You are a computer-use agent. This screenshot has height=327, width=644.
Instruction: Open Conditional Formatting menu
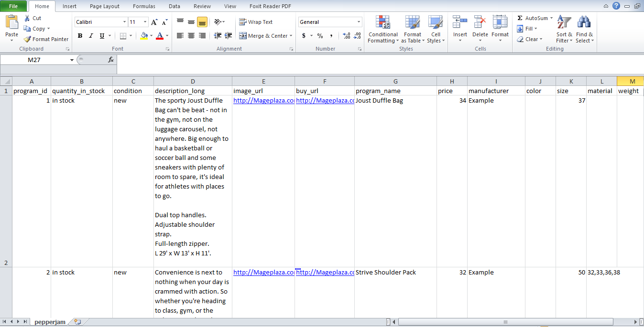coord(383,29)
